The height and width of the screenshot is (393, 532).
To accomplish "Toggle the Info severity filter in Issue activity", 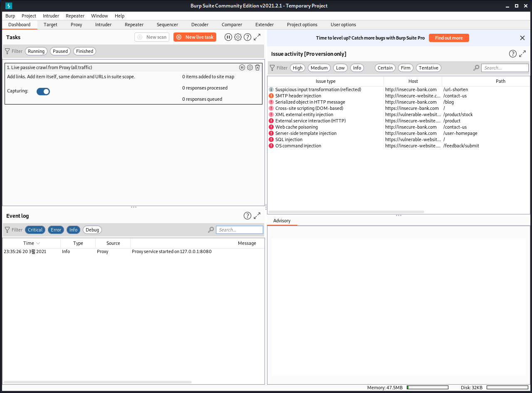I will tap(357, 68).
